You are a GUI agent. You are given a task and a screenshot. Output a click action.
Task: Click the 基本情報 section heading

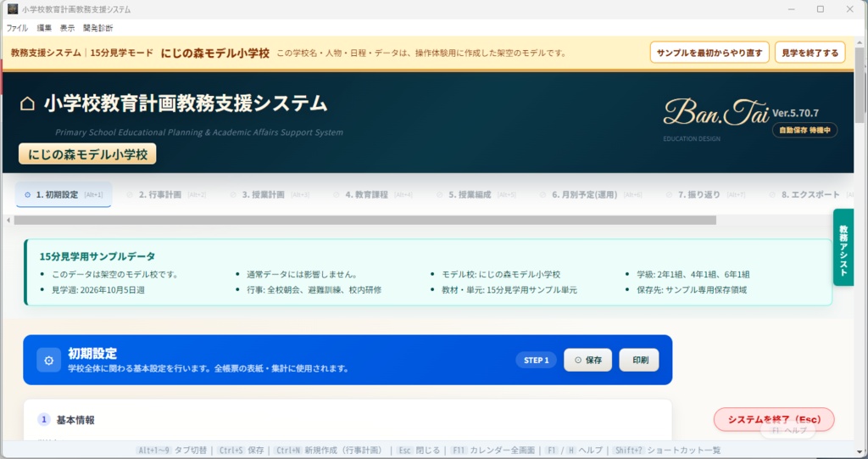pyautogui.click(x=75, y=420)
